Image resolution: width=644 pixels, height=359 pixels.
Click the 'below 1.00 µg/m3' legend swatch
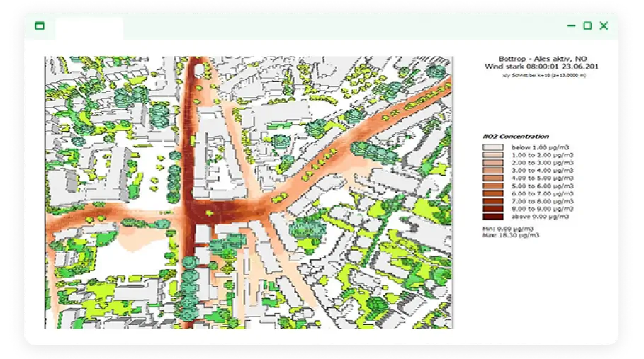pos(493,147)
